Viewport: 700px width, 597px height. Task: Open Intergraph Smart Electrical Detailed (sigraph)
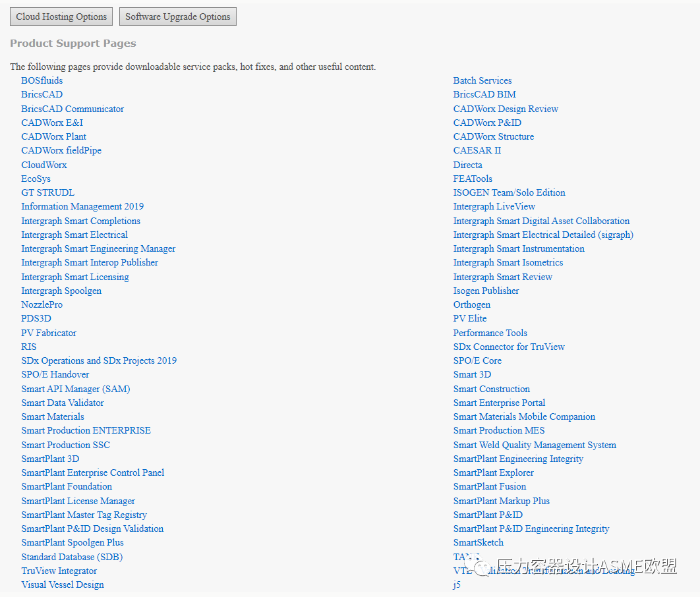(x=543, y=235)
